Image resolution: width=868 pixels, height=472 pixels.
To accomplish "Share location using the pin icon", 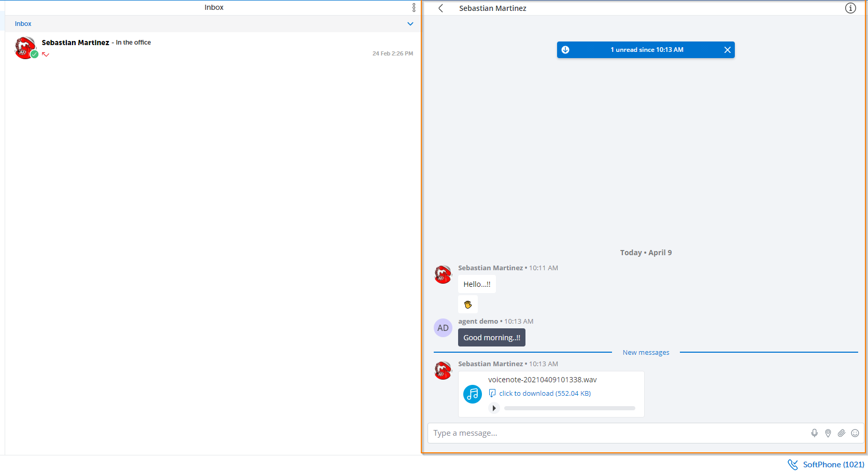I will [828, 433].
